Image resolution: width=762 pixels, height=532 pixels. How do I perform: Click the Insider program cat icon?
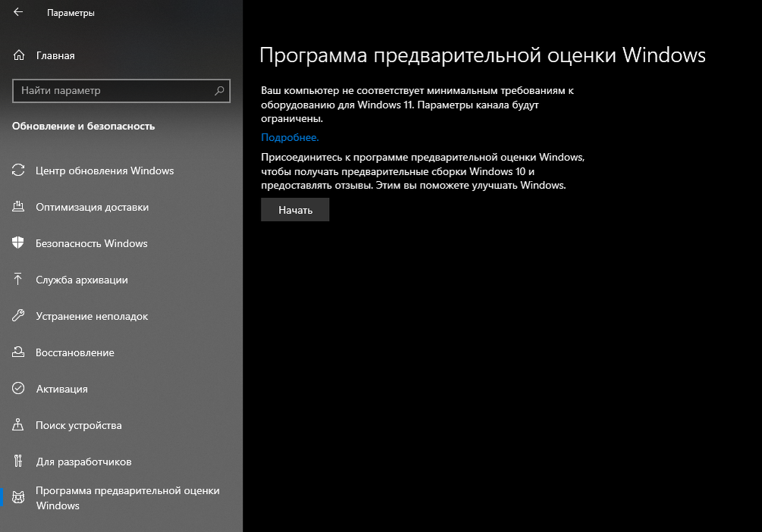pyautogui.click(x=18, y=497)
